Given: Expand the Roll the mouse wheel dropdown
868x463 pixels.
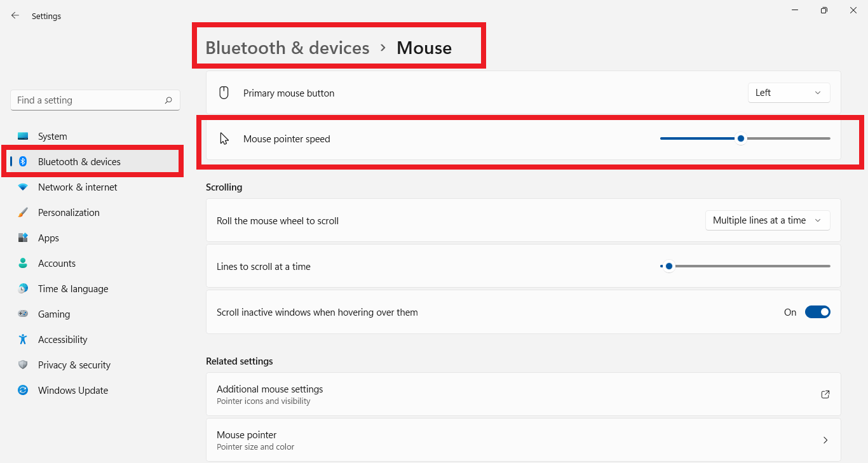Looking at the screenshot, I should coord(767,220).
